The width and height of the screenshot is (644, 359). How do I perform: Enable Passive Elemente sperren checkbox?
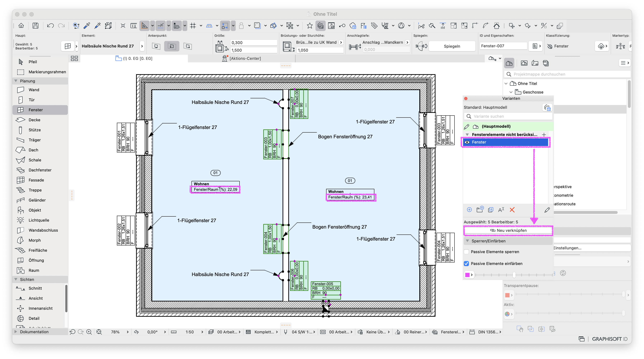tap(466, 252)
